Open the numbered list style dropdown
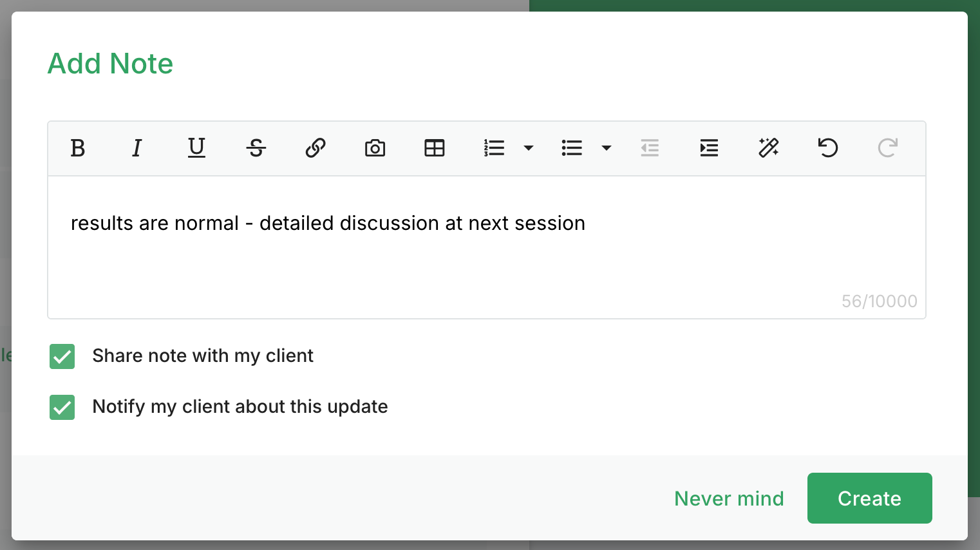This screenshot has width=980, height=550. click(x=529, y=148)
